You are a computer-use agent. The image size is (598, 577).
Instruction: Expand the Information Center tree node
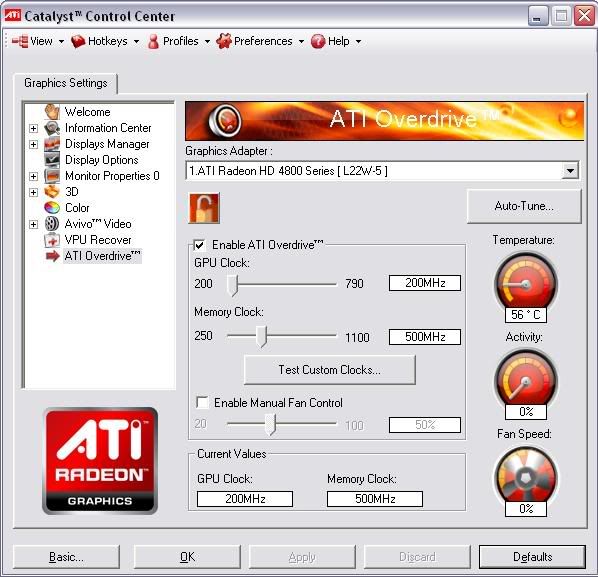(x=34, y=128)
